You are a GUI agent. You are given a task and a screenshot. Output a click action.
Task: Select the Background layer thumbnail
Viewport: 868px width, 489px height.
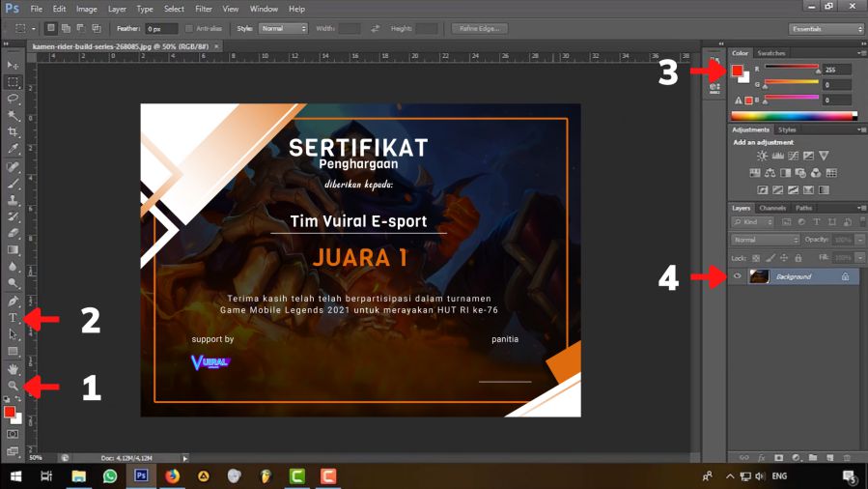(759, 275)
